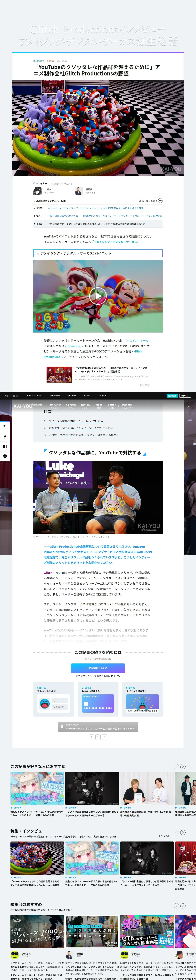The image size is (196, 980).
Task: Open WEAR in top bar
Action: pos(103,396)
